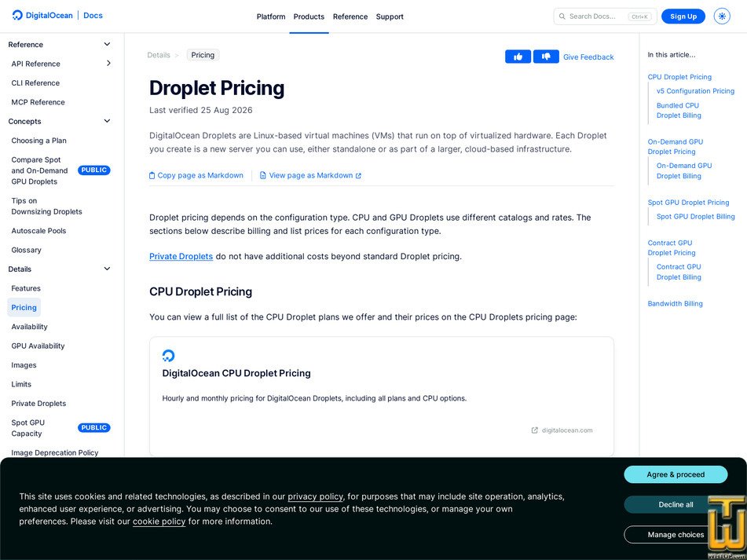
Task: Jump to Contract GPU Droplet Billing
Action: click(679, 272)
